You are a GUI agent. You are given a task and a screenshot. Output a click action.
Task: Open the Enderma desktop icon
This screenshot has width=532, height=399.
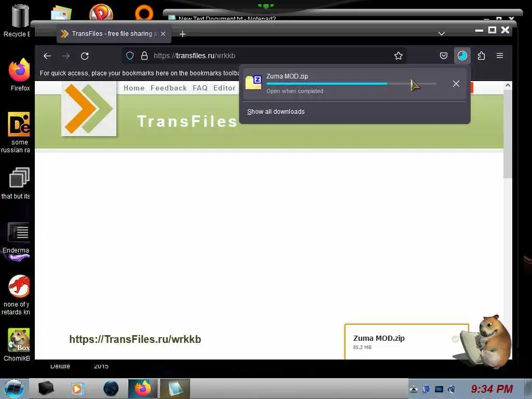point(17,239)
